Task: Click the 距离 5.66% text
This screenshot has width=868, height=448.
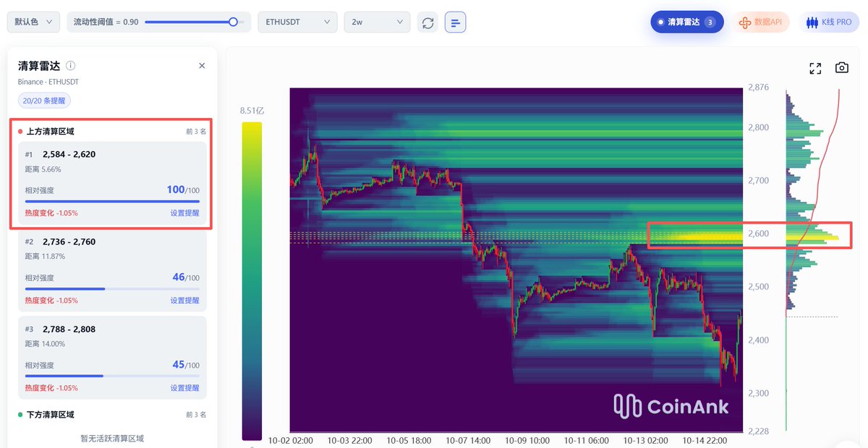Action: 43,169
